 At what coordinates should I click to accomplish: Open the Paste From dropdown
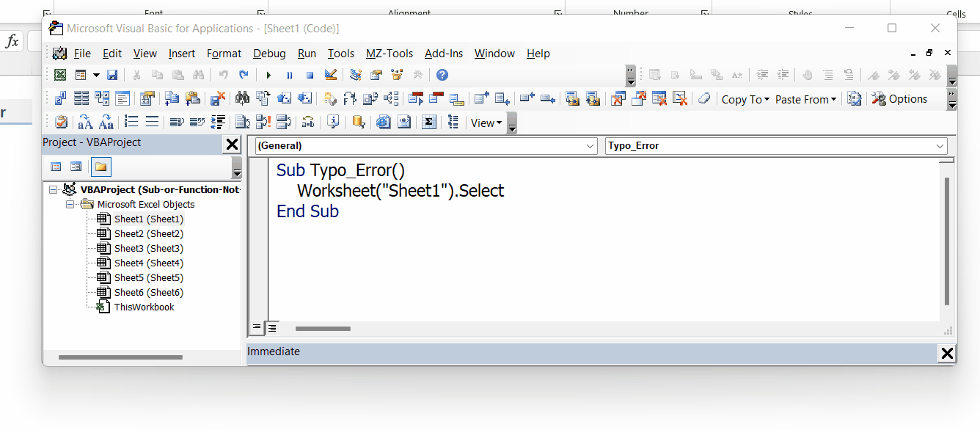[805, 98]
